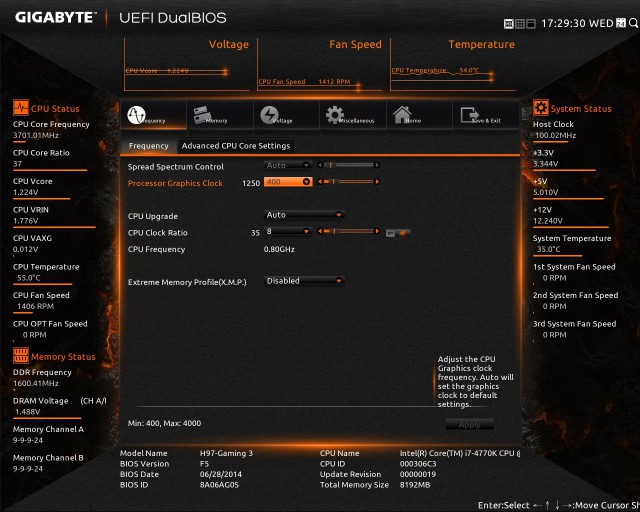This screenshot has height=512, width=640.
Task: Click the +12V 12.240V reading
Action: point(548,220)
